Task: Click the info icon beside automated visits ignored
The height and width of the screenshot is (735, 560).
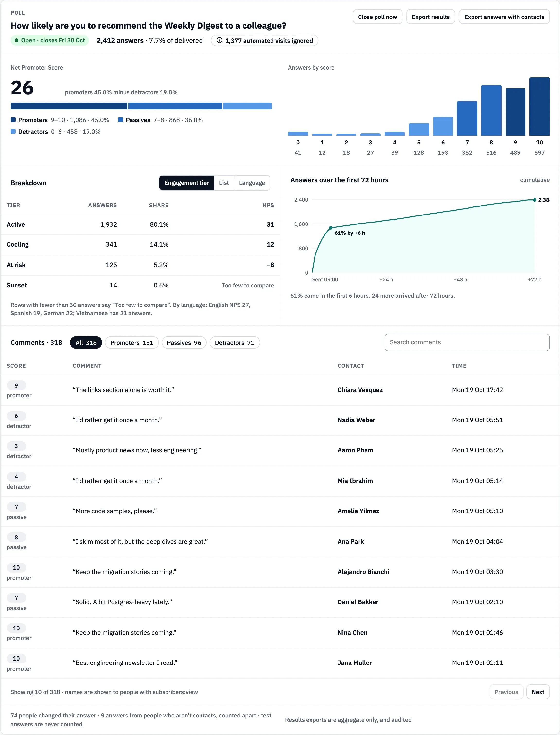Action: coord(219,40)
